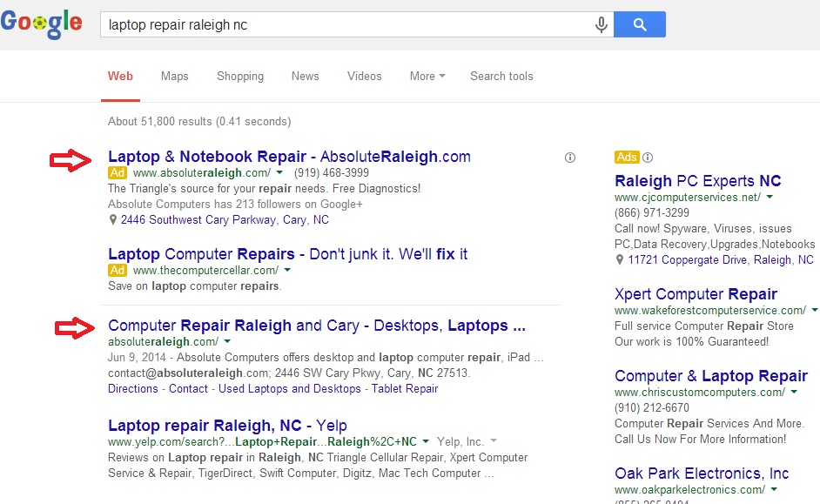The width and height of the screenshot is (820, 504).
Task: Go to the Videos tab
Action: click(x=365, y=77)
